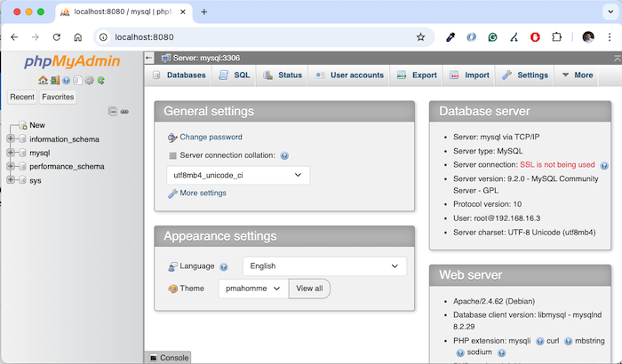Click Change password link

click(x=211, y=138)
